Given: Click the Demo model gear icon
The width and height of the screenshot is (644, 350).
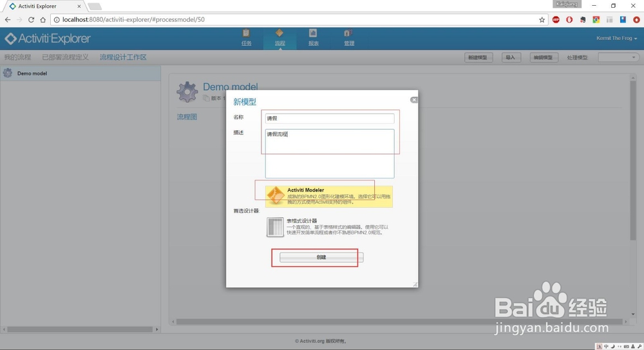Looking at the screenshot, I should click(x=187, y=92).
